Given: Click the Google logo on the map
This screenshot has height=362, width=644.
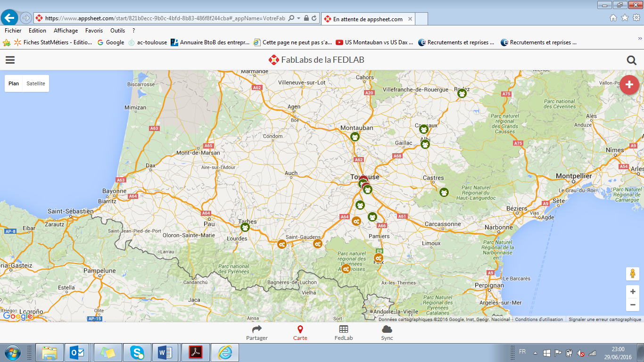Looking at the screenshot, I should click(x=17, y=316).
